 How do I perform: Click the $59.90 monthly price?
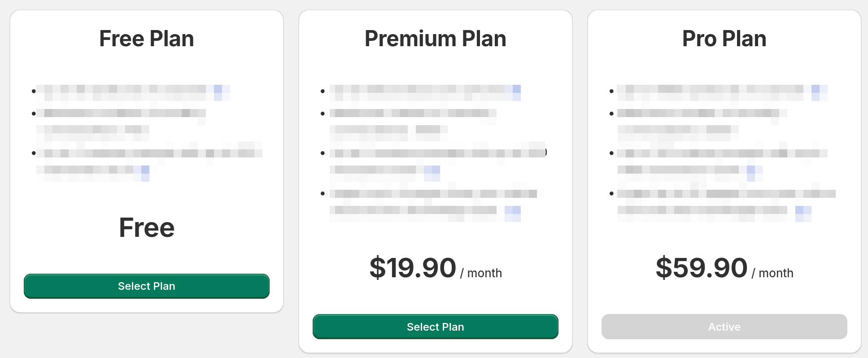(702, 268)
